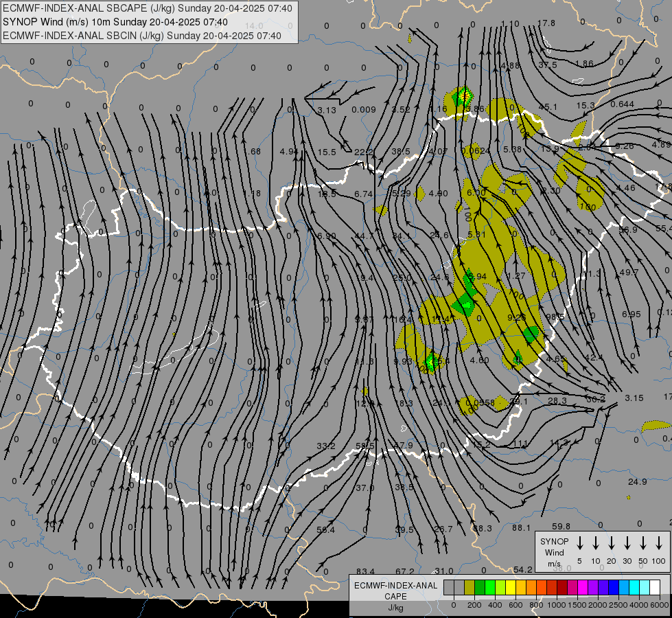This screenshot has width=672, height=618.
Task: Click the '6000' tick on the CAPE scale
Action: (660, 605)
